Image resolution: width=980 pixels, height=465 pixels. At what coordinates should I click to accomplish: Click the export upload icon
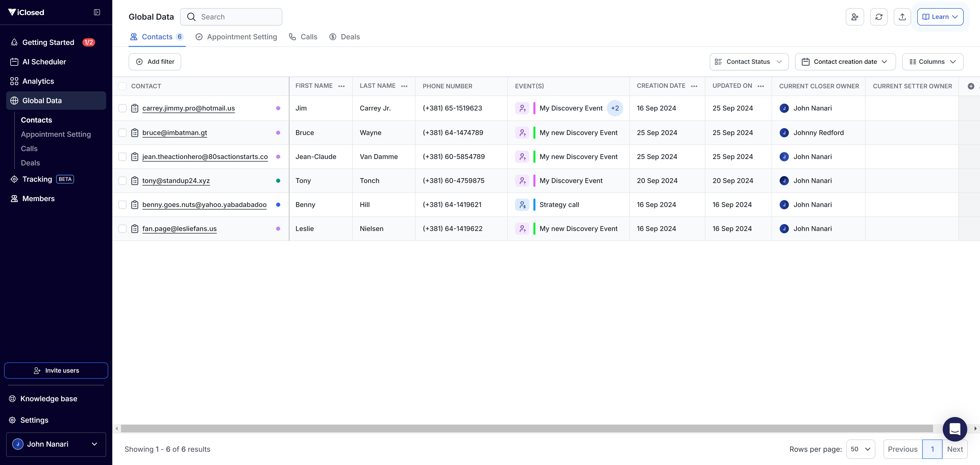[902, 17]
